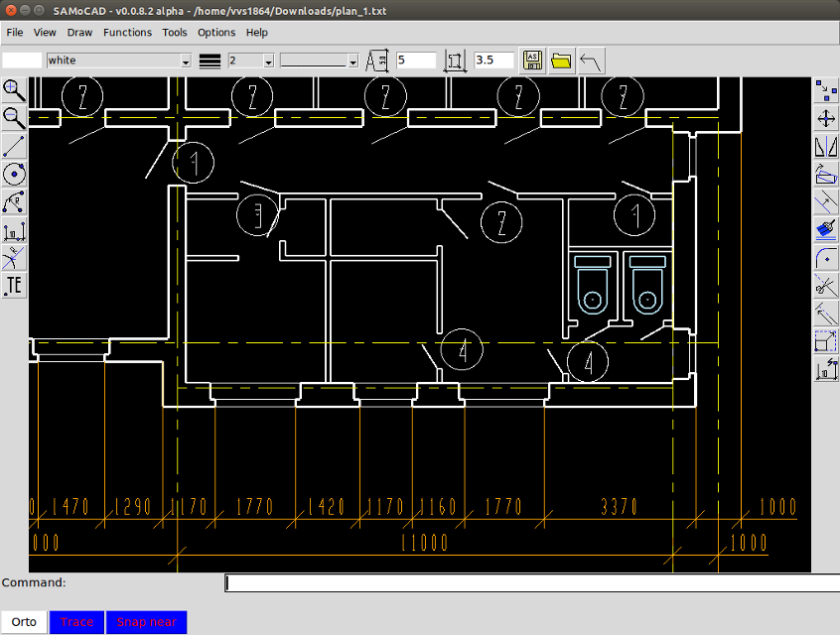
Task: Select the Trim scissors tool
Action: (x=825, y=286)
